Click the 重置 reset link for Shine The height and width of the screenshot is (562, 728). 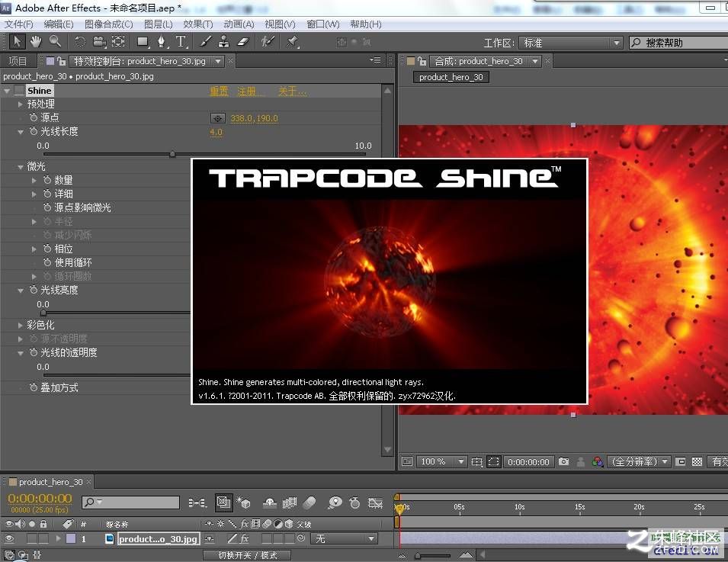click(219, 91)
